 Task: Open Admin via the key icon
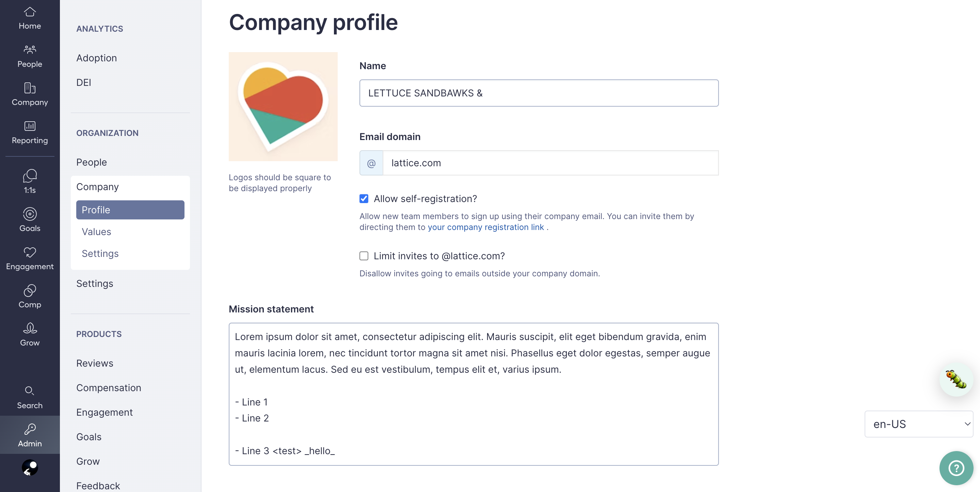(30, 434)
